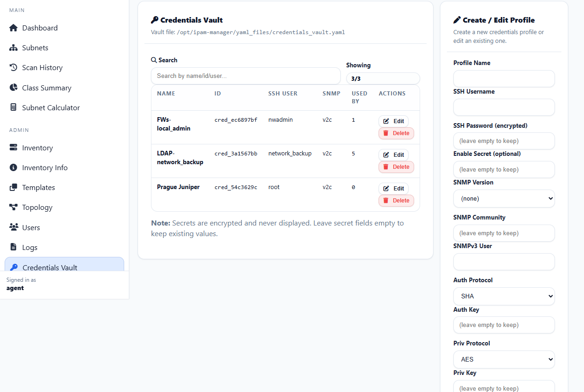This screenshot has width=584, height=392.
Task: Open the Priv Protocol dropdown showing AES
Action: pyautogui.click(x=504, y=359)
